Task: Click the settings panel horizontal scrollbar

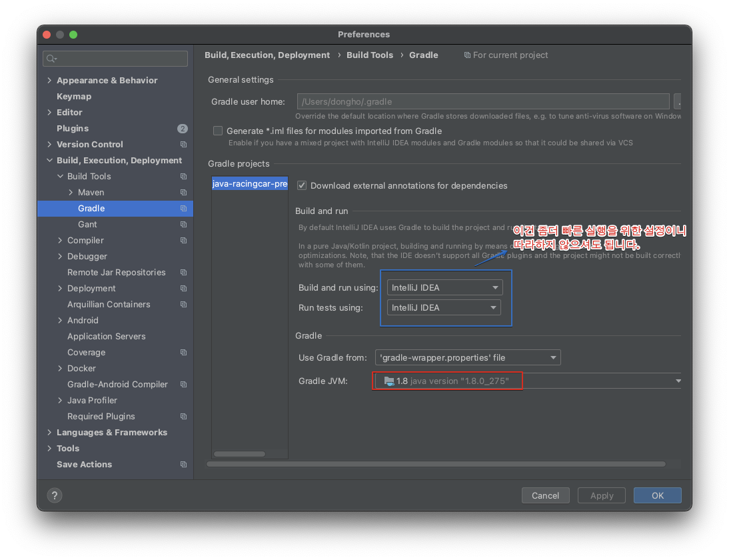Action: point(436,464)
